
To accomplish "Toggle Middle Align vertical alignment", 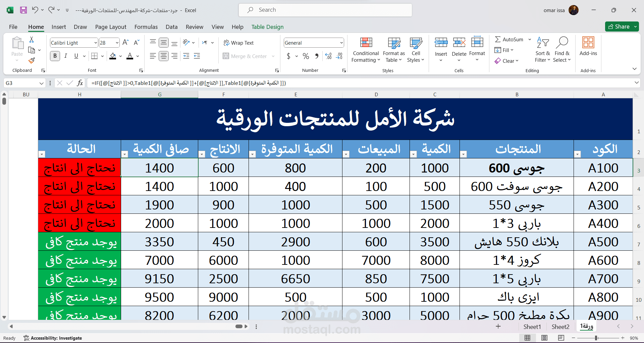I will point(164,43).
